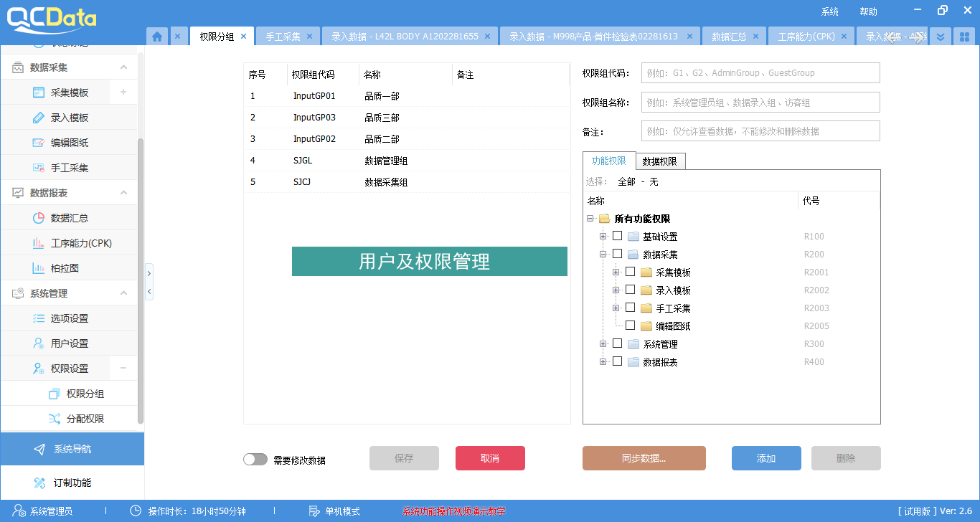Viewport: 980px width, 522px height.
Task: Open the 帮助 menu
Action: [867, 11]
